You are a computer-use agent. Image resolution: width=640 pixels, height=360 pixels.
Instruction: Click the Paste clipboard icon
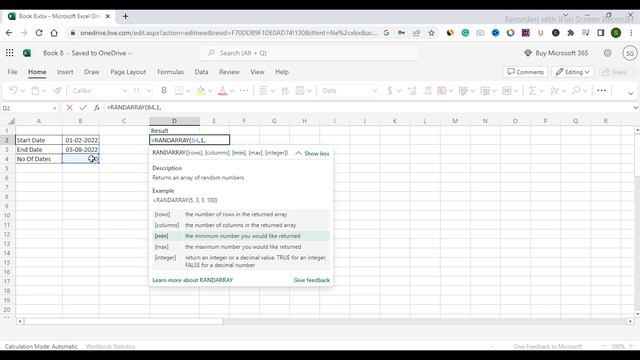pos(36,91)
